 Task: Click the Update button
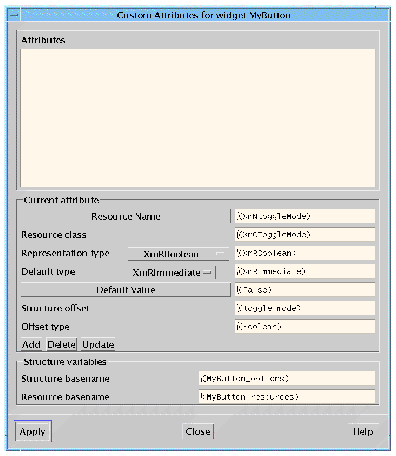point(98,344)
